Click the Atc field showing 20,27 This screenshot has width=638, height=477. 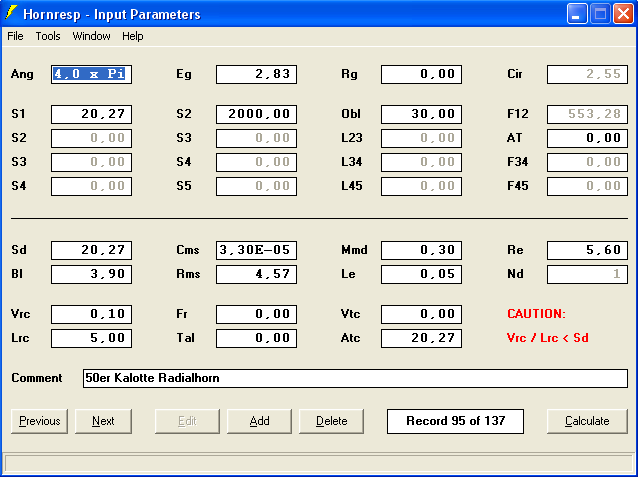[422, 338]
